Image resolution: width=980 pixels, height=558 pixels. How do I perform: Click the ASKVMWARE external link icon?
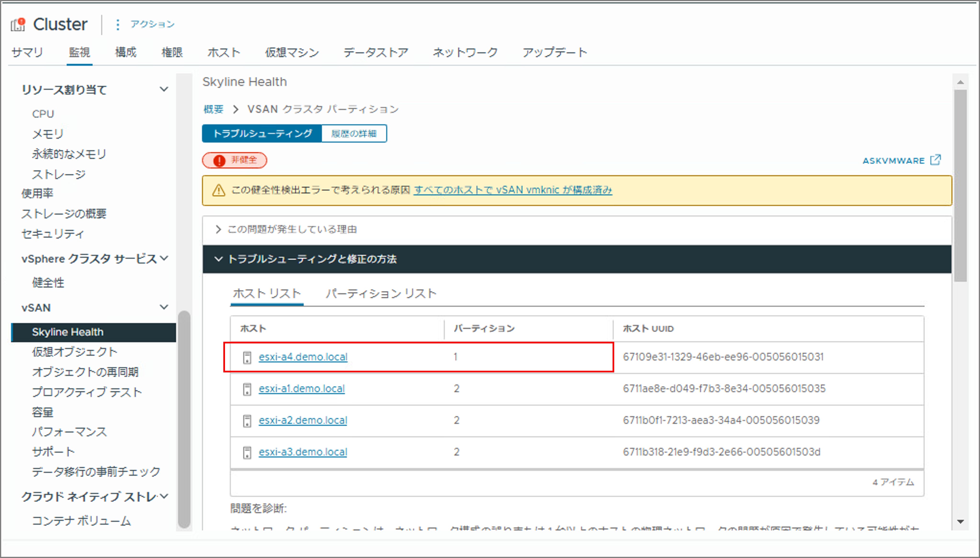click(x=935, y=160)
